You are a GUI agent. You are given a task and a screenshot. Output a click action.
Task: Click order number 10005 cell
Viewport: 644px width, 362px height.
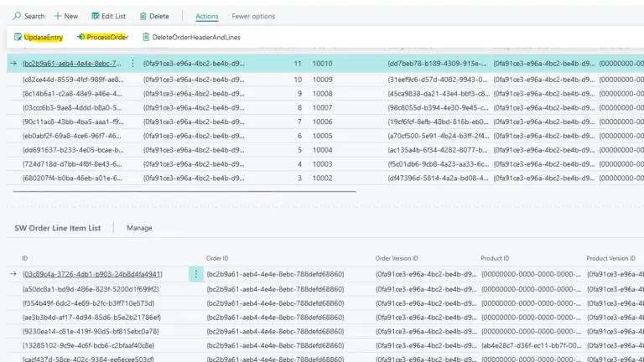click(x=322, y=136)
